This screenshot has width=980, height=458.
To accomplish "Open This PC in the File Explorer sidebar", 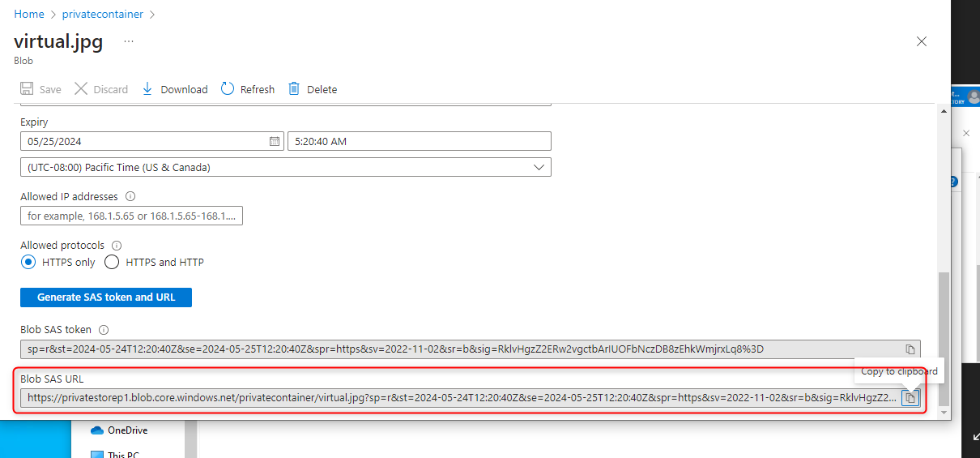I will point(114,455).
